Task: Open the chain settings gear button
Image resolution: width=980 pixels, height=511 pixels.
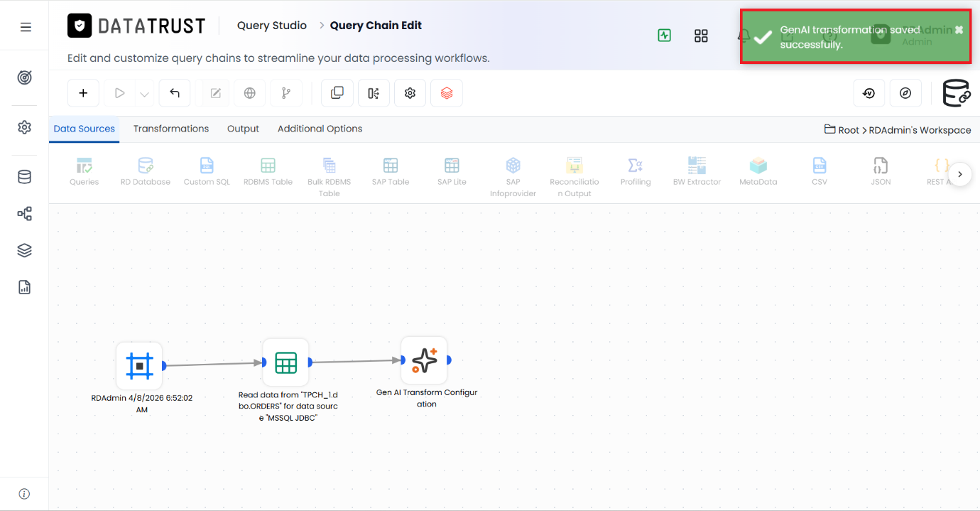Action: coord(410,93)
